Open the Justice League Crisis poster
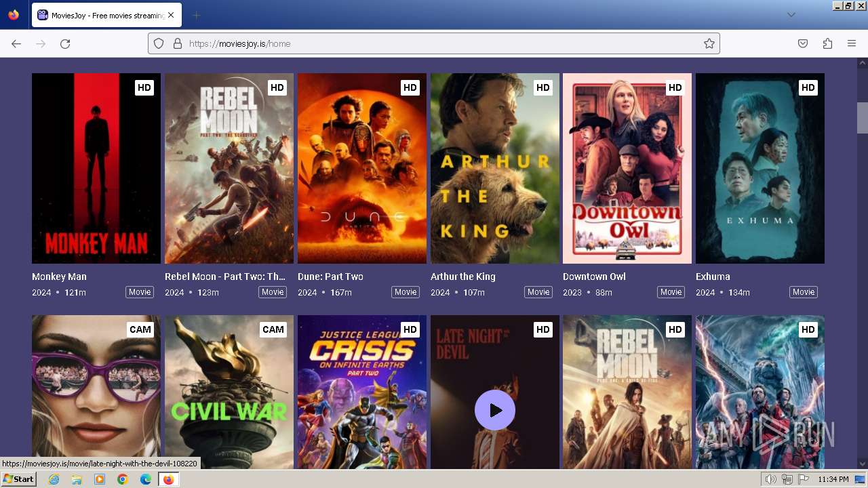This screenshot has width=868, height=488. click(362, 392)
